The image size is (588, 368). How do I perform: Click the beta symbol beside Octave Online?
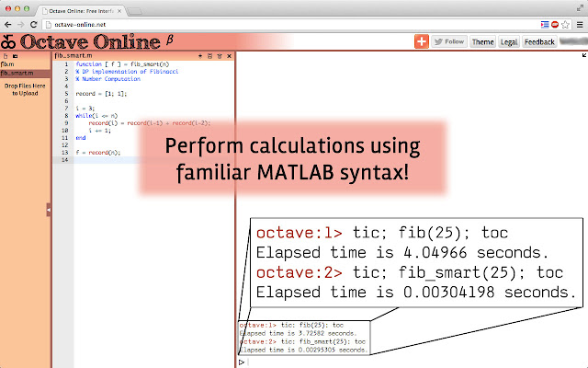pos(170,40)
